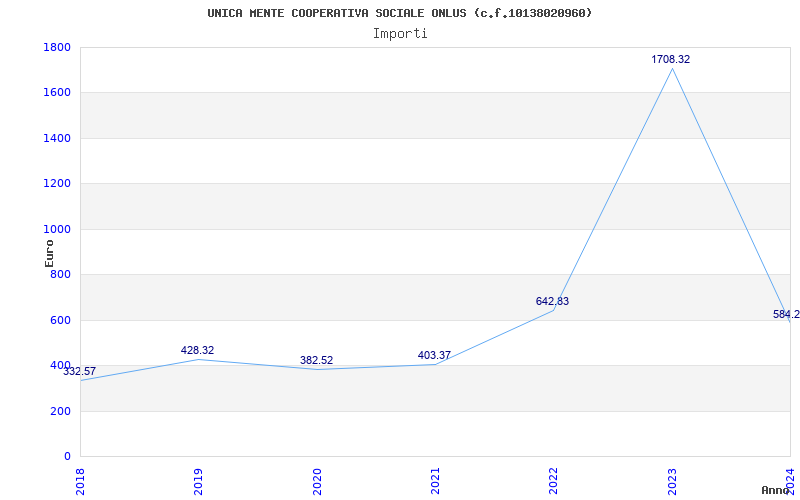This screenshot has height=500, width=800.
Task: Click the line data point at 2022
Action: tap(554, 310)
